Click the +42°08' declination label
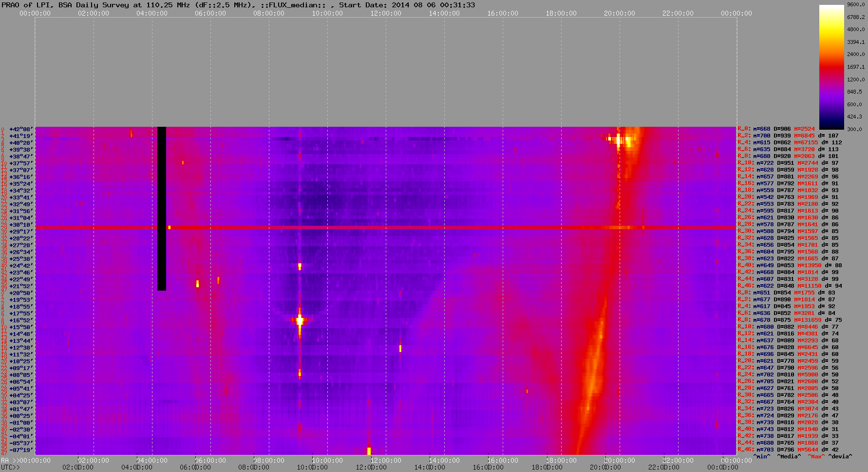Viewport: 868px width, 472px height. (21, 129)
